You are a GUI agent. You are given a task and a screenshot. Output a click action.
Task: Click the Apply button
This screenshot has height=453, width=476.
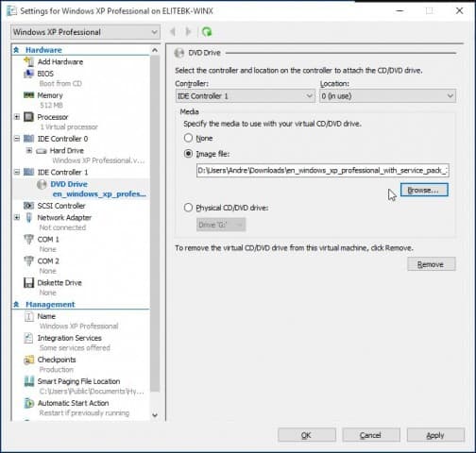point(435,435)
